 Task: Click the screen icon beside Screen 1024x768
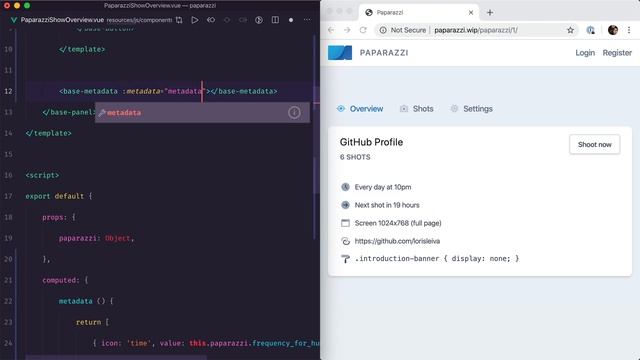(345, 223)
